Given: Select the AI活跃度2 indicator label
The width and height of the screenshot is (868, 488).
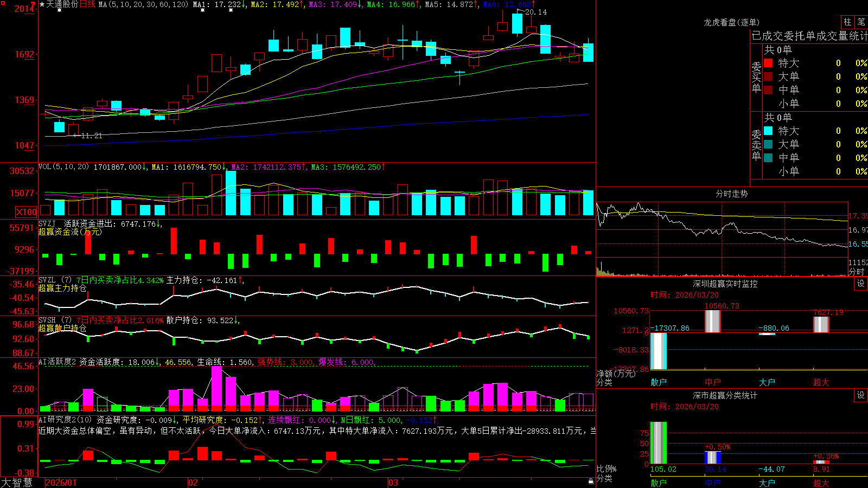Looking at the screenshot, I should click(x=58, y=362).
